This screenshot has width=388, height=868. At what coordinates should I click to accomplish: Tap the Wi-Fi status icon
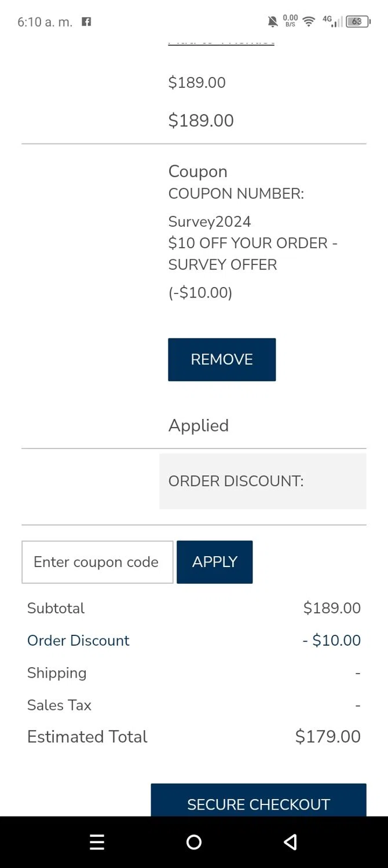pyautogui.click(x=309, y=22)
